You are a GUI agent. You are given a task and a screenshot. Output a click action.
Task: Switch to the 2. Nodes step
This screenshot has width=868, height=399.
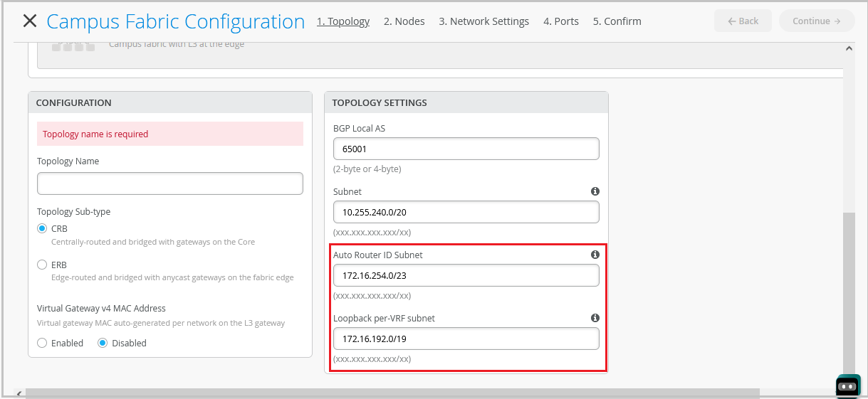pos(404,21)
